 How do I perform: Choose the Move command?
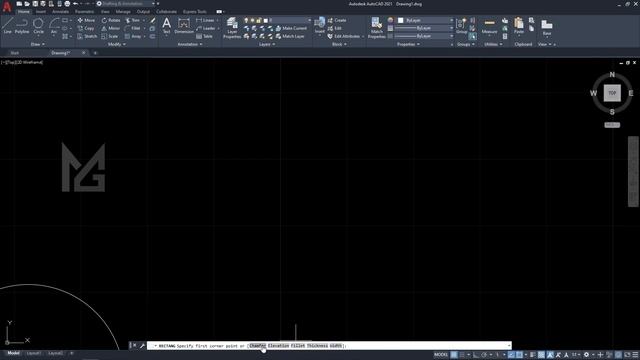[x=86, y=20]
